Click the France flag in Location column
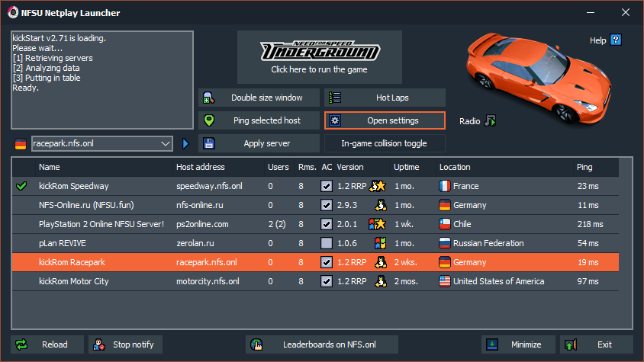This screenshot has height=362, width=644. pos(445,186)
